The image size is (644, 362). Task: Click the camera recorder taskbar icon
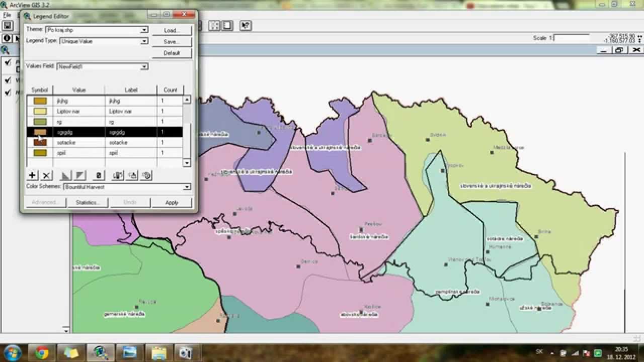tap(186, 352)
